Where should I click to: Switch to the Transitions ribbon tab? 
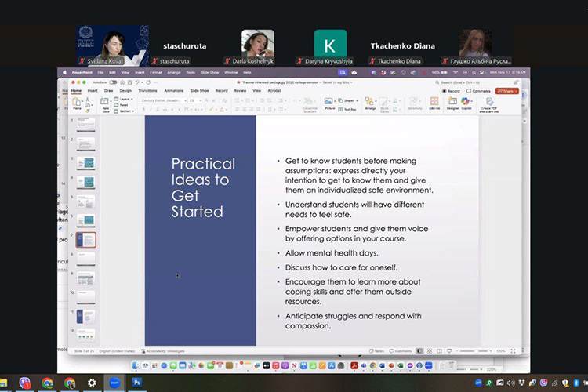click(x=147, y=90)
